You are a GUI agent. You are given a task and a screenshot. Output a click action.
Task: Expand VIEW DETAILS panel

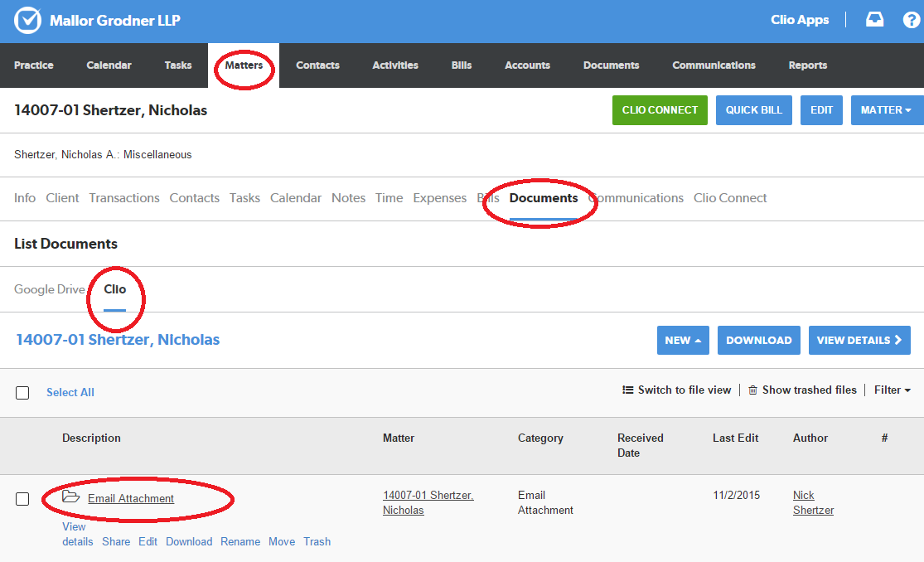point(859,340)
